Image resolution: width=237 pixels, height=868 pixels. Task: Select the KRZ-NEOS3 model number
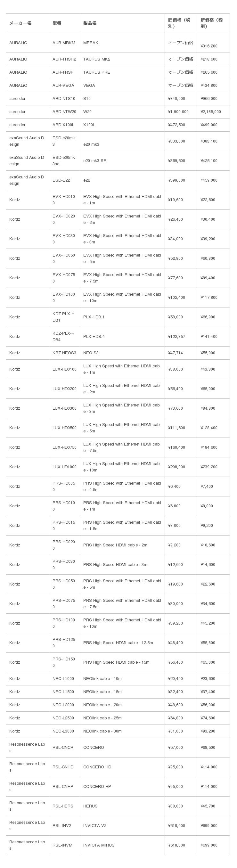coord(64,353)
